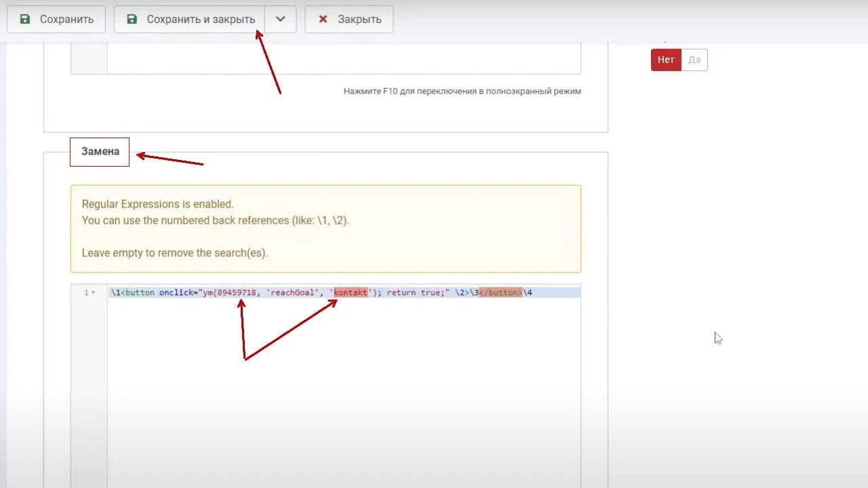Collapse line 1 using the gutter fold arrow
868x488 pixels.
click(x=94, y=293)
